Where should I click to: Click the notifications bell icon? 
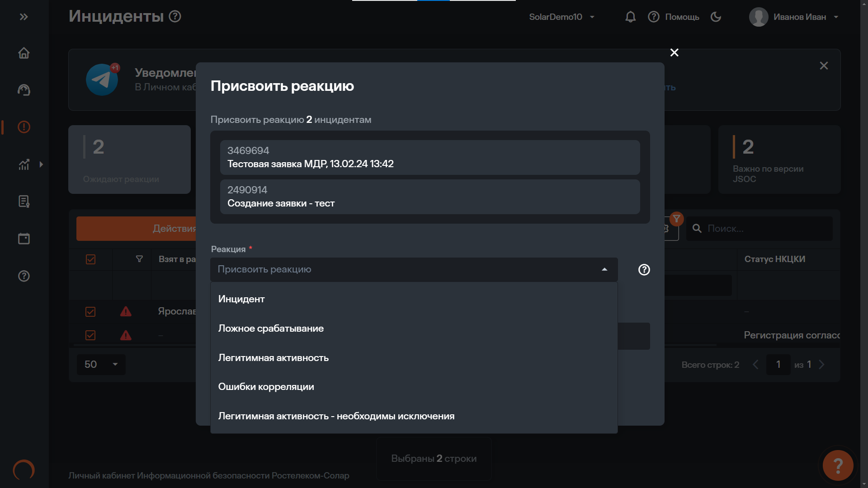tap(630, 17)
